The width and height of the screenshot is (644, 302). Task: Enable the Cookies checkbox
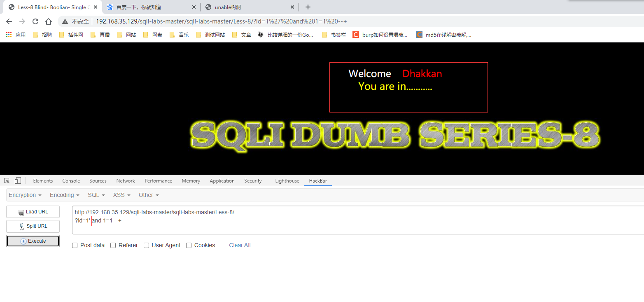point(189,246)
